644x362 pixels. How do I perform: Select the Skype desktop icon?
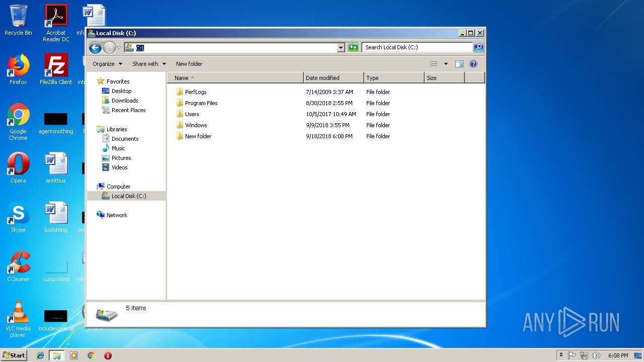(18, 217)
